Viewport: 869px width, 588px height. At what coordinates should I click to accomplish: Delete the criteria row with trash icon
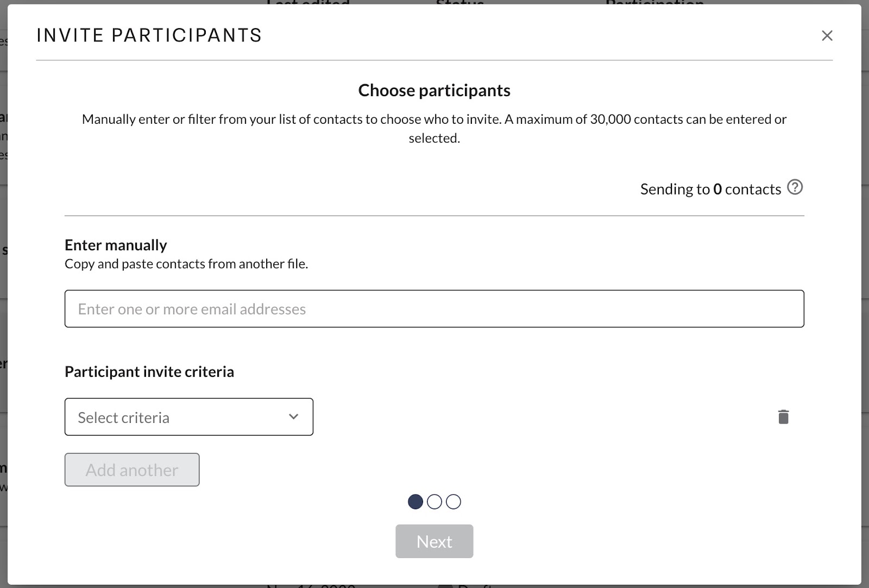[783, 417]
